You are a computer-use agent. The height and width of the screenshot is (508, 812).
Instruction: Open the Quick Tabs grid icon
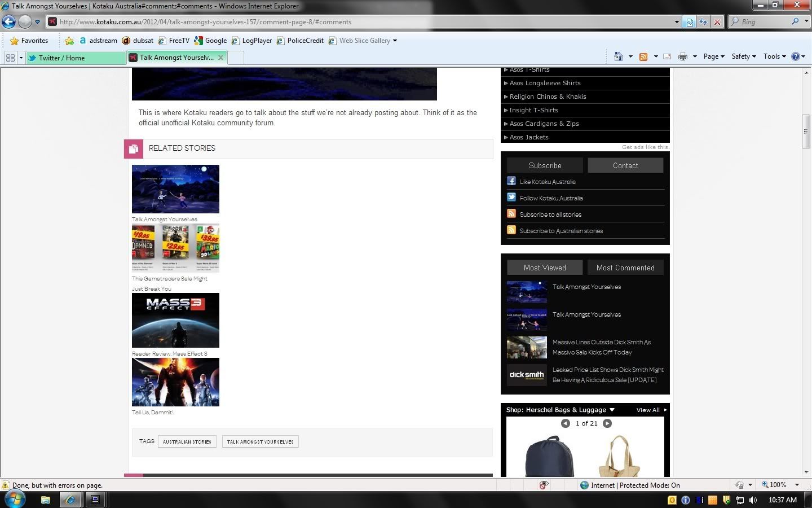pos(10,58)
